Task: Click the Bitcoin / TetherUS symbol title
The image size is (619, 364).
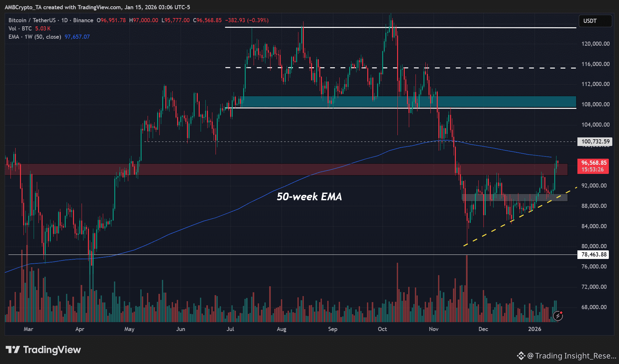Action: 32,20
